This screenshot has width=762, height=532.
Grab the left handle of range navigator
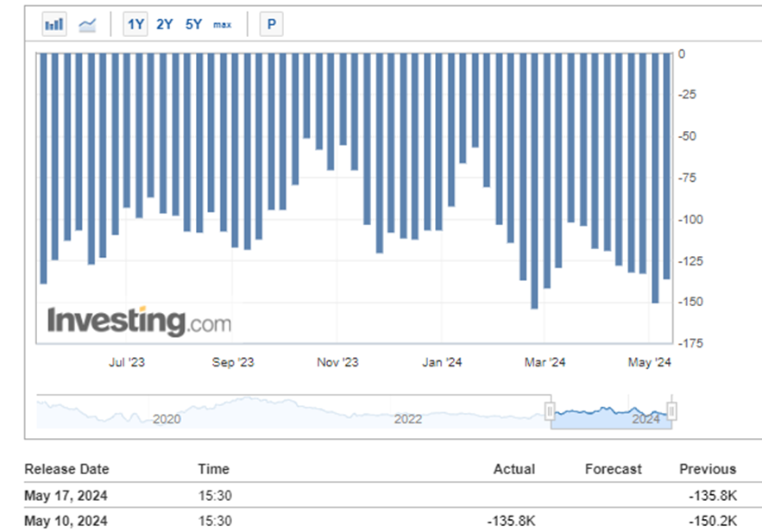tap(550, 411)
